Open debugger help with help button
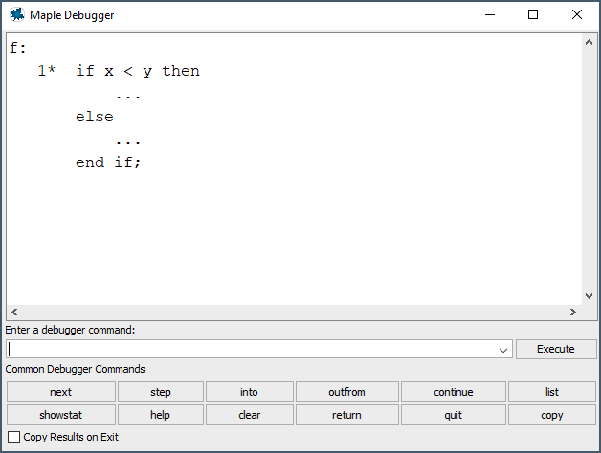The width and height of the screenshot is (601, 453). pos(160,415)
